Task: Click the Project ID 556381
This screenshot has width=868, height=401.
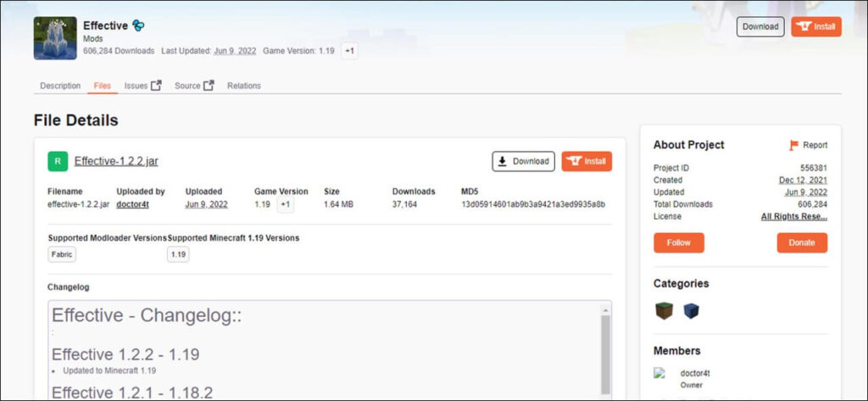Action: [814, 168]
